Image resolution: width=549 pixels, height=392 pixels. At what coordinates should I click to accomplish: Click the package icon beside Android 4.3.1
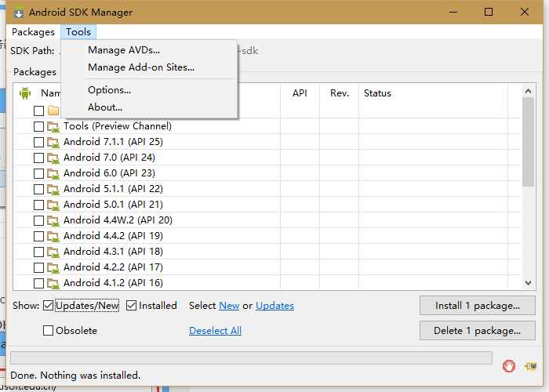(53, 252)
